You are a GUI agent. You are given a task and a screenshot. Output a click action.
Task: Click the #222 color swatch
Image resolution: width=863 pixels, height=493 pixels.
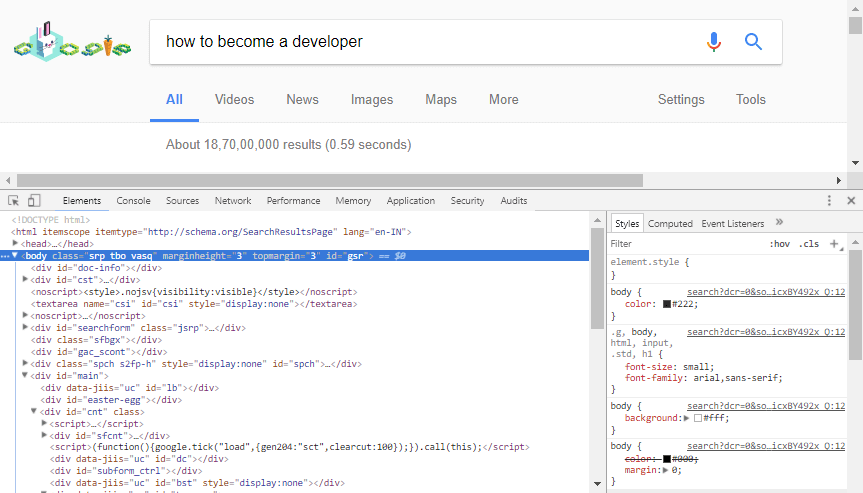point(667,304)
